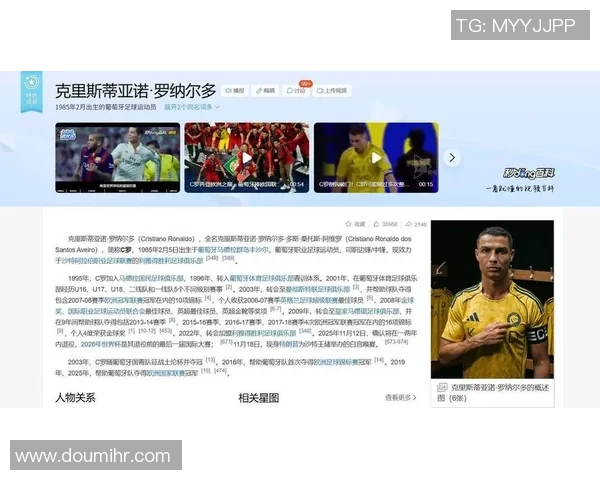The height and width of the screenshot is (480, 600).
Task: Open 英格兰足球超级联赛 link
Action: point(308,300)
